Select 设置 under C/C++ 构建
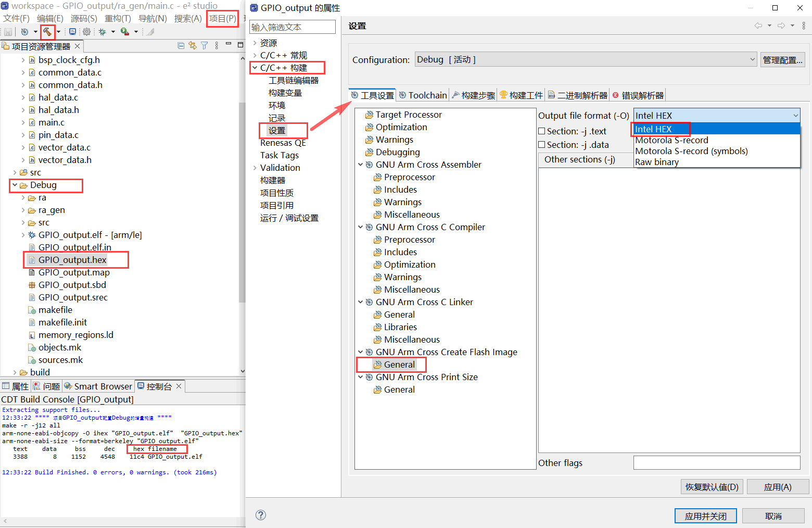 (x=277, y=130)
